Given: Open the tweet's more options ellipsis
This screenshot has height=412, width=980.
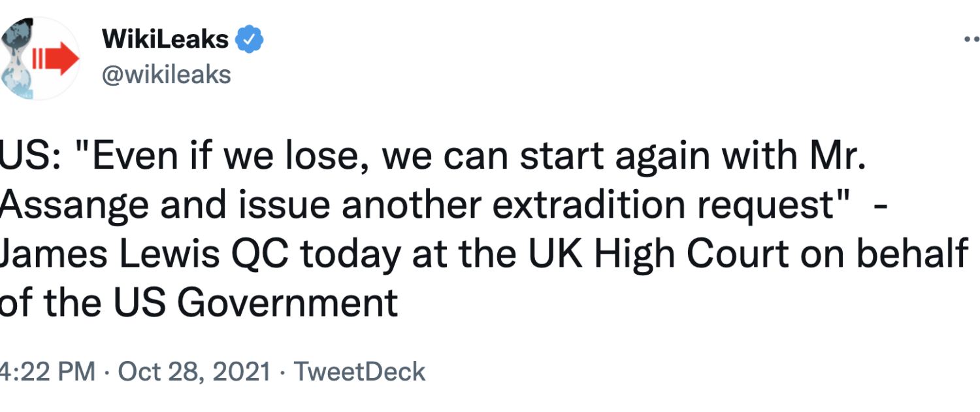Looking at the screenshot, I should [x=972, y=40].
